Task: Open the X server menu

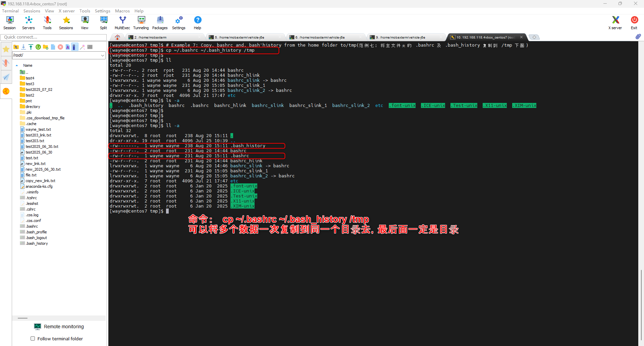Action: (67, 11)
